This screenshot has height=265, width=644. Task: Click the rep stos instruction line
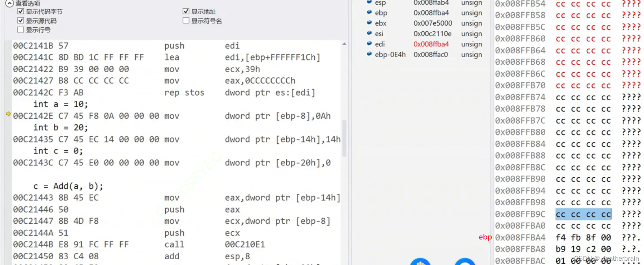pos(164,93)
